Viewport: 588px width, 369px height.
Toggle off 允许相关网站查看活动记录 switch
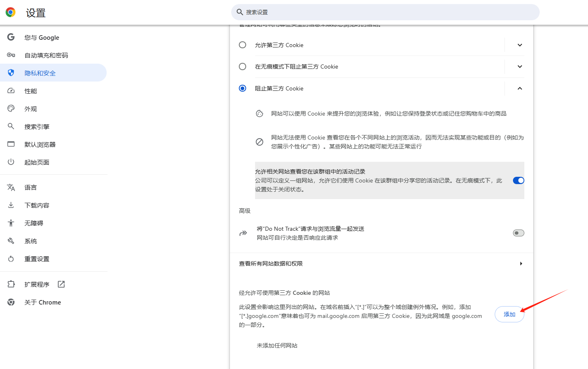tap(518, 180)
